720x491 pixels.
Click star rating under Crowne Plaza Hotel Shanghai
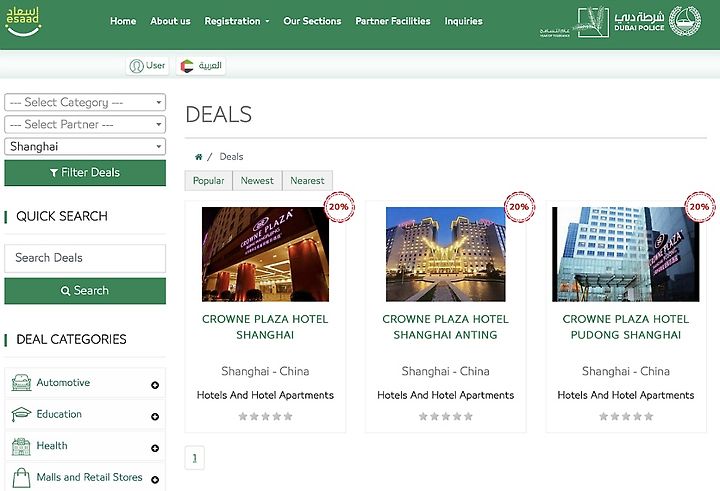coord(265,417)
